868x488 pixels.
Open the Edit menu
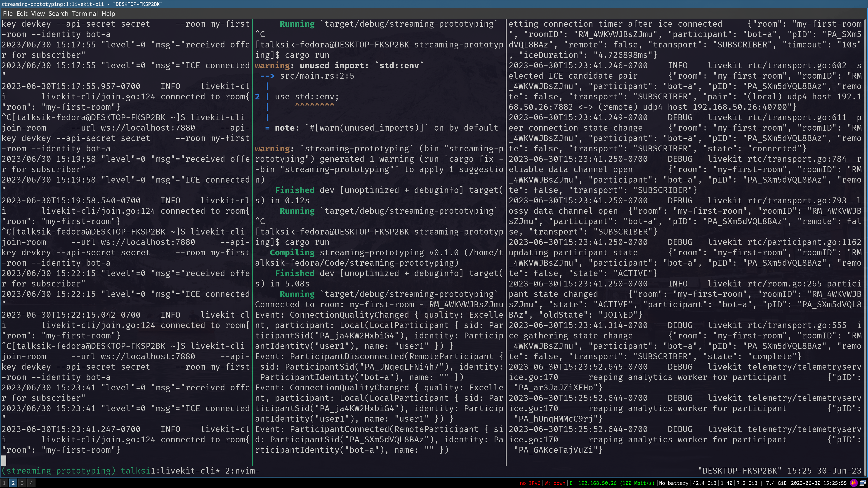point(22,14)
